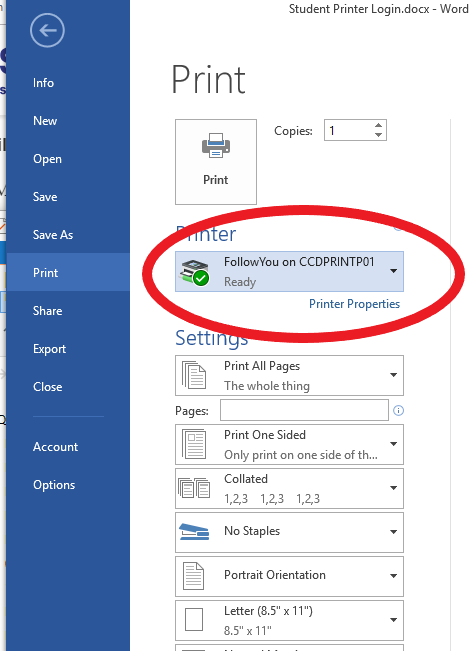Expand the Portrait Orientation dropdown

(289, 576)
